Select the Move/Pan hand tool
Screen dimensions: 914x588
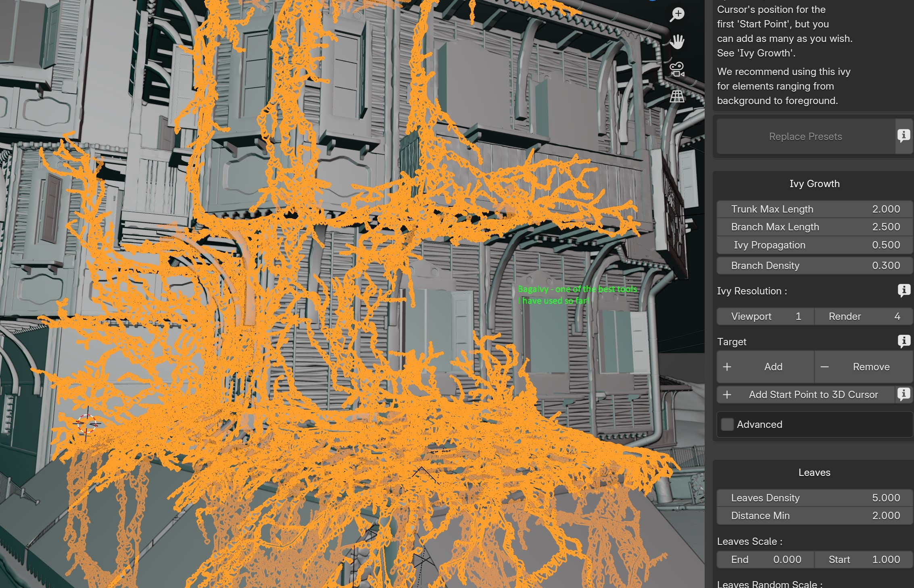(x=677, y=42)
